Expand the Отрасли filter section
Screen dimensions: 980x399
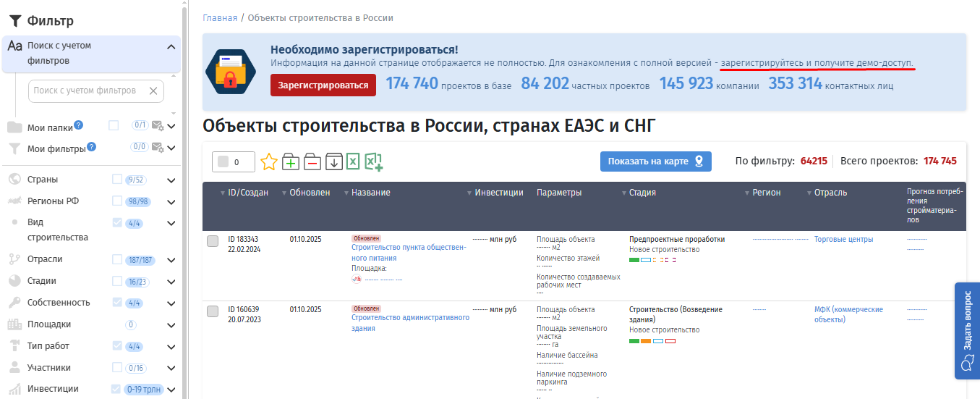tap(171, 260)
